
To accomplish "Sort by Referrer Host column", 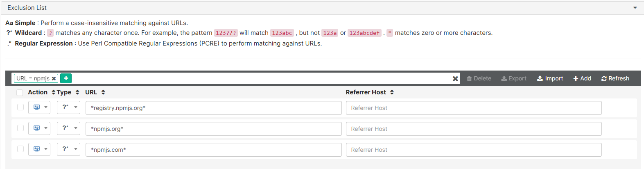I will pos(370,92).
